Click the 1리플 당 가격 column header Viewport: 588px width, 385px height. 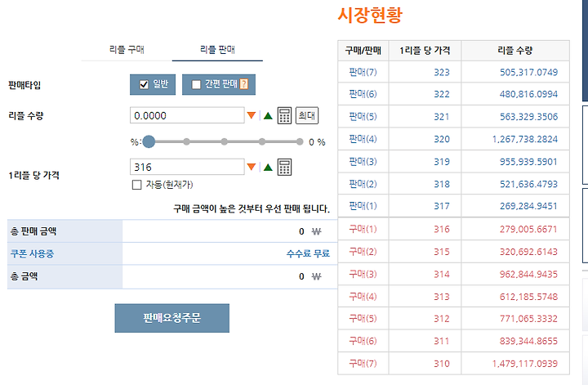pos(425,51)
